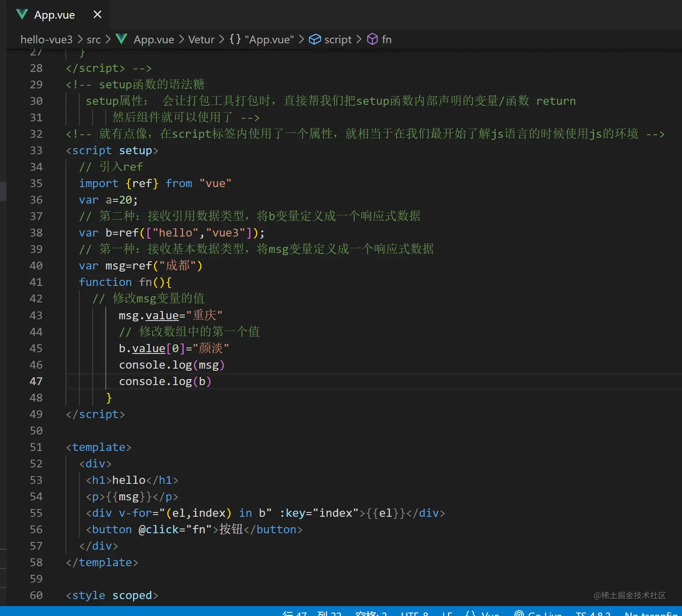
Task: Open the App.vue file breadcrumb
Action: [x=154, y=40]
